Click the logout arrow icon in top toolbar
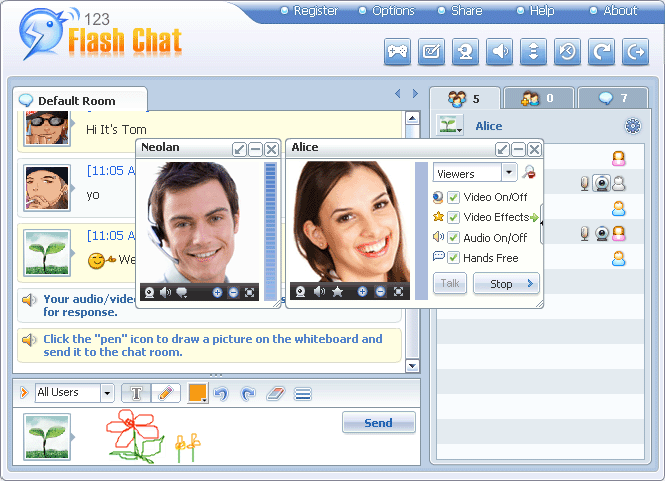Viewport: 665px width, 481px height. 634,52
